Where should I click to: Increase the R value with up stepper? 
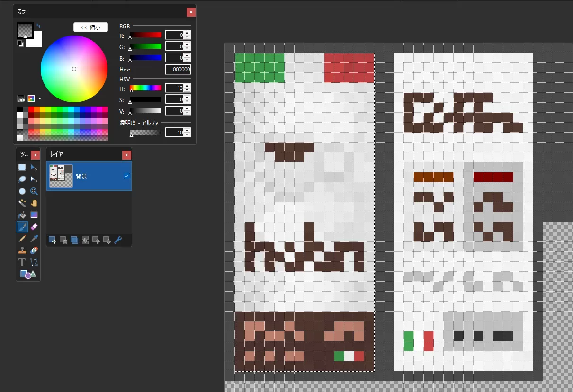click(188, 33)
